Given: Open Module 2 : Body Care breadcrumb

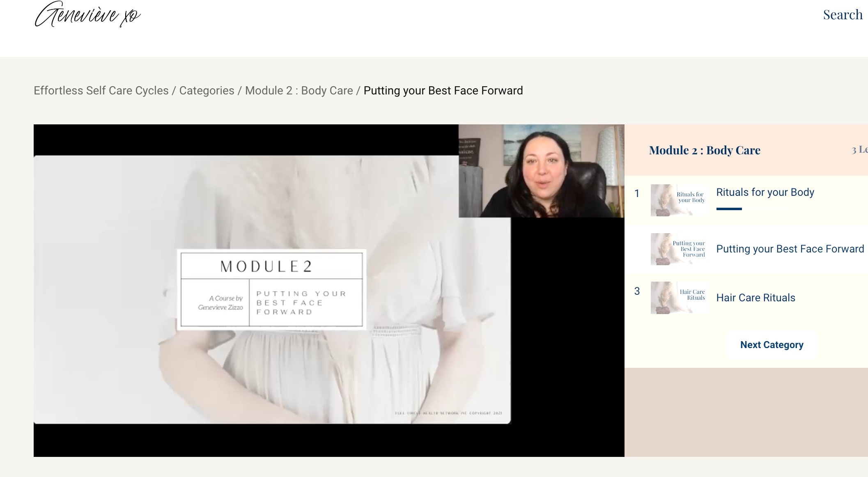Looking at the screenshot, I should 299,90.
